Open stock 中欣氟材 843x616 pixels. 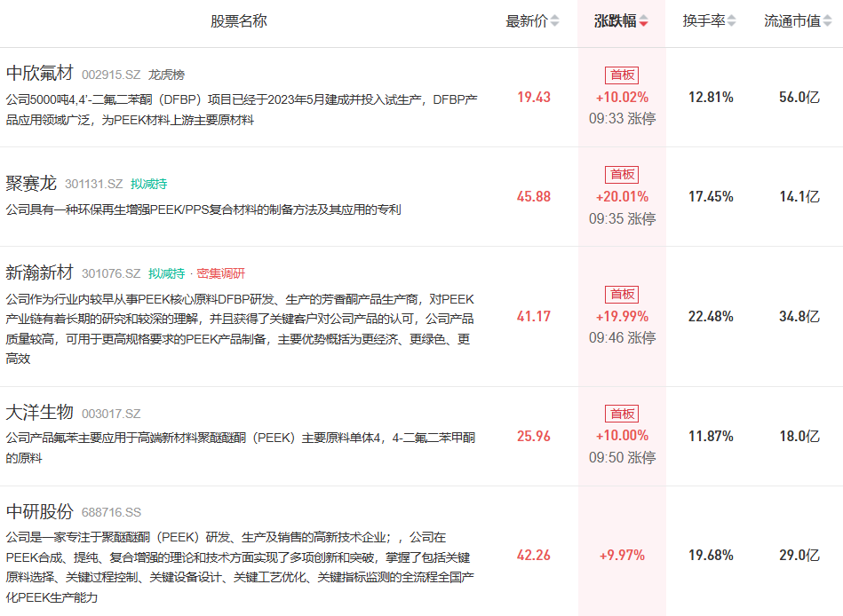pos(39,73)
